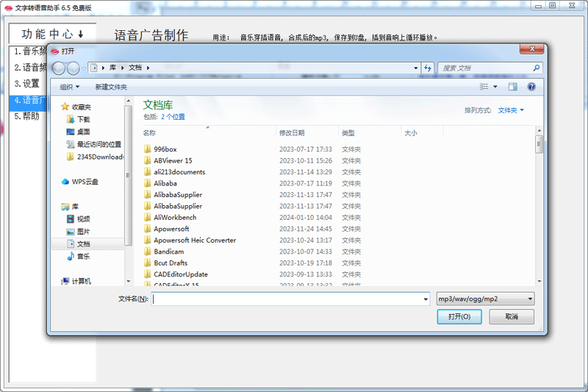Open the 组织 dropdown menu
The height and width of the screenshot is (392, 588).
pos(70,87)
